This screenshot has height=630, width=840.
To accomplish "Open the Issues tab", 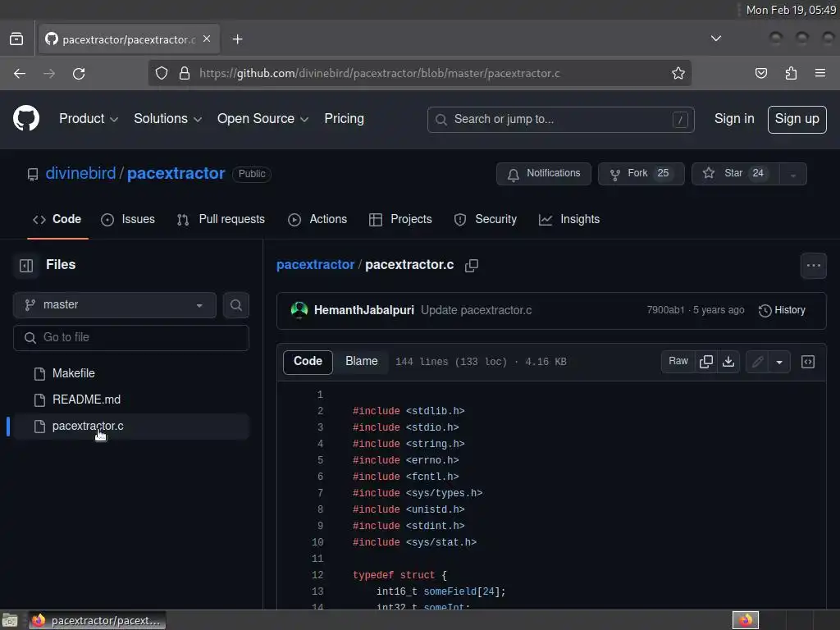I will click(128, 220).
